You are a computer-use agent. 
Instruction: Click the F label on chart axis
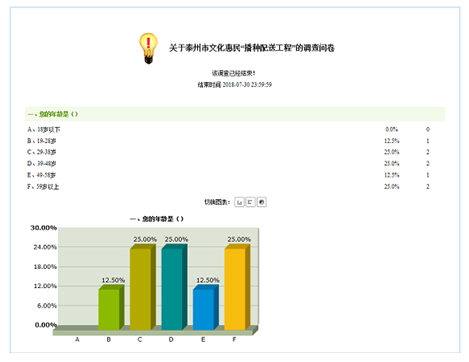234,339
